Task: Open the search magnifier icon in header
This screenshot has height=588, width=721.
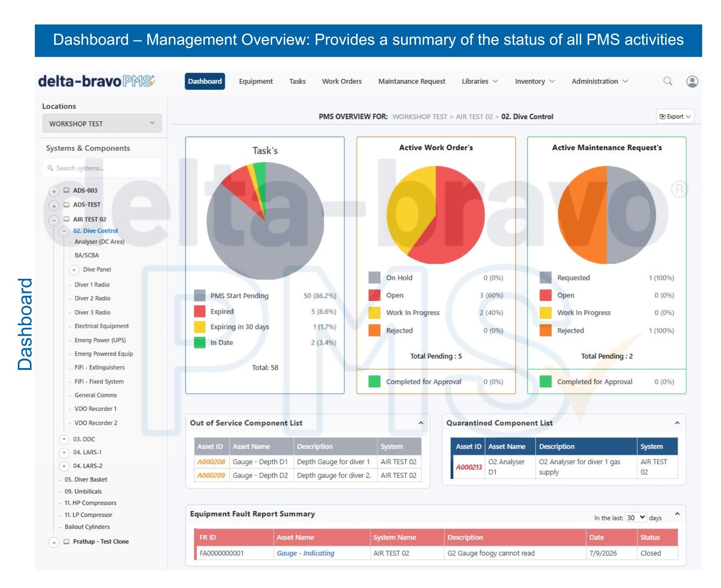Action: click(x=667, y=81)
